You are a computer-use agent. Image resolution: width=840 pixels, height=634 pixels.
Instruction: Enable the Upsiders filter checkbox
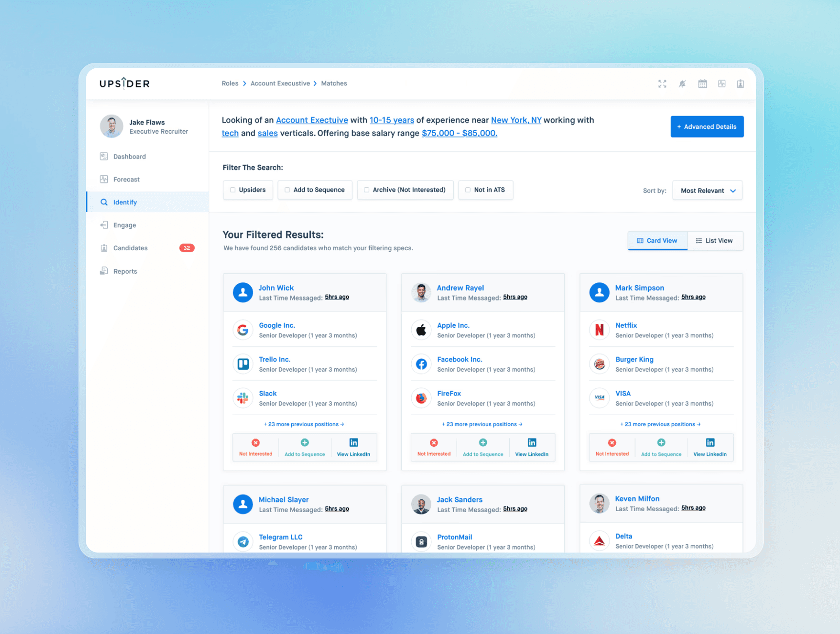pos(233,190)
